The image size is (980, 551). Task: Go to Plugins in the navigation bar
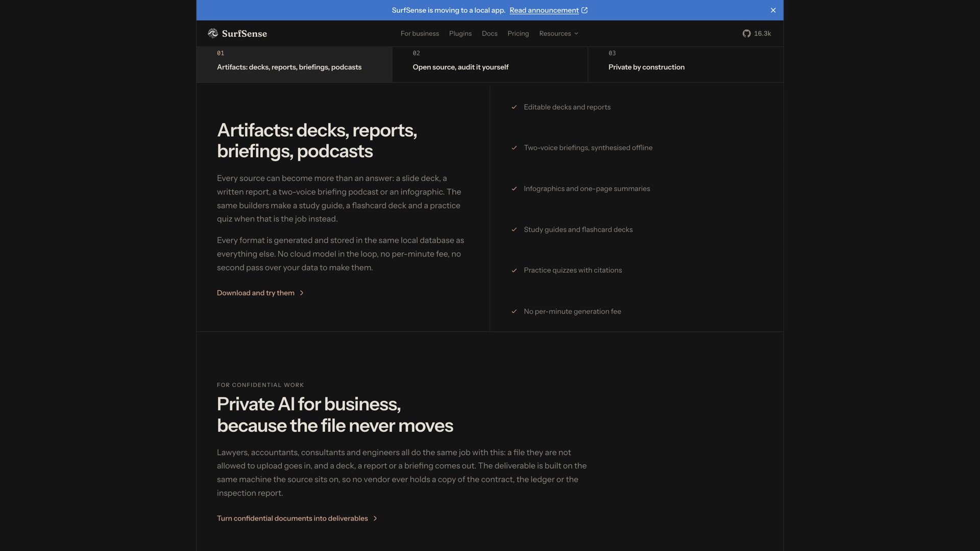(x=460, y=34)
